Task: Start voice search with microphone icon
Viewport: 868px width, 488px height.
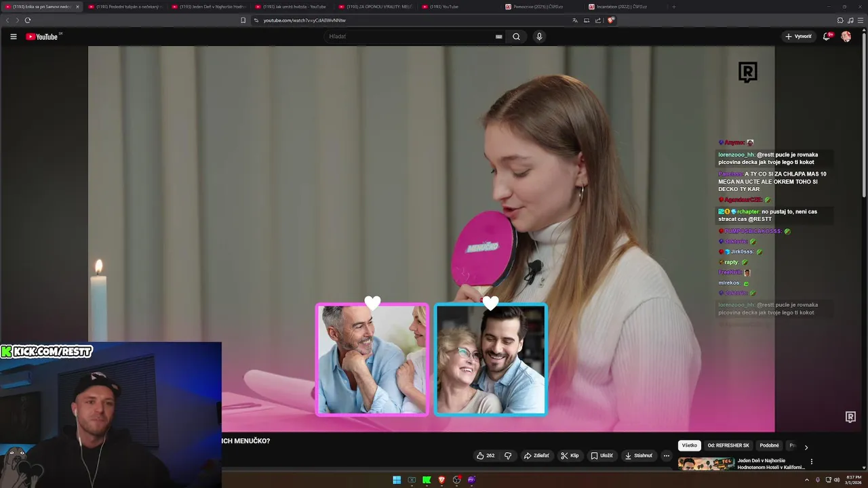Action: (x=539, y=37)
